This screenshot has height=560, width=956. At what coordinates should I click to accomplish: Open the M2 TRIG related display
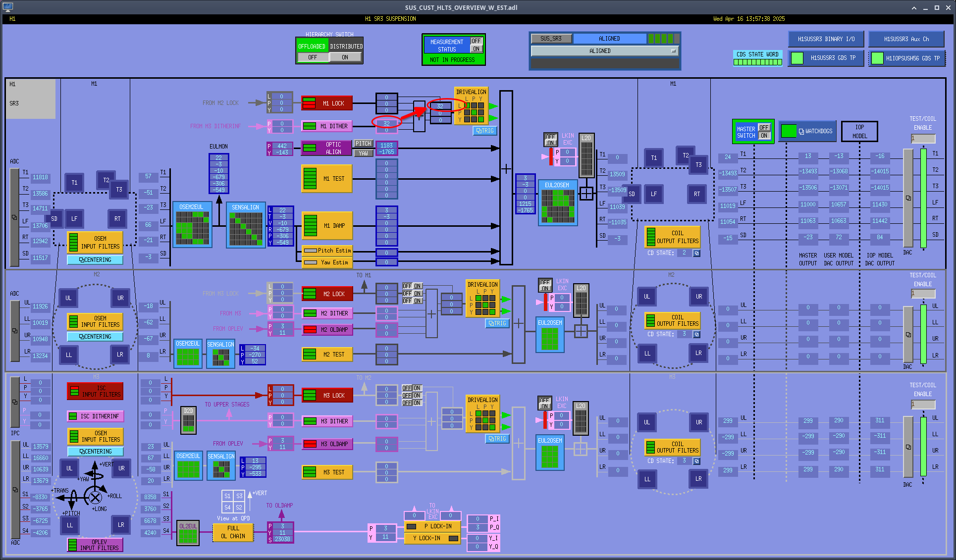tap(497, 323)
